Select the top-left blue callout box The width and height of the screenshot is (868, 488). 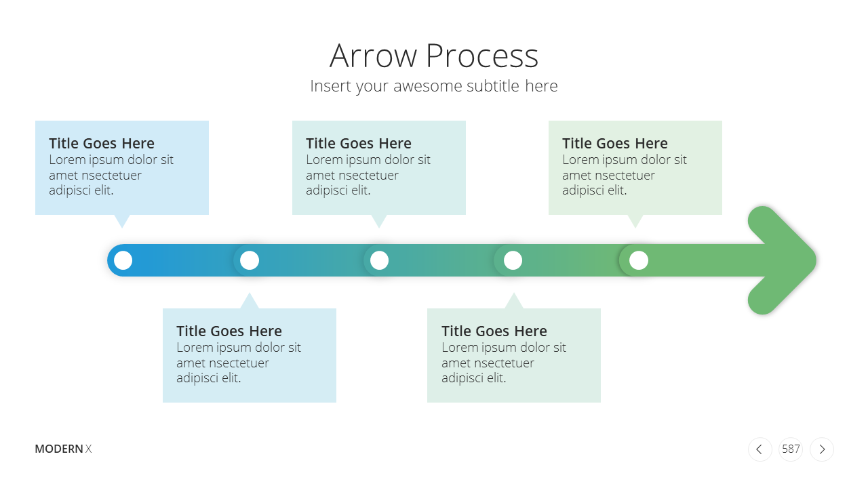pos(122,168)
